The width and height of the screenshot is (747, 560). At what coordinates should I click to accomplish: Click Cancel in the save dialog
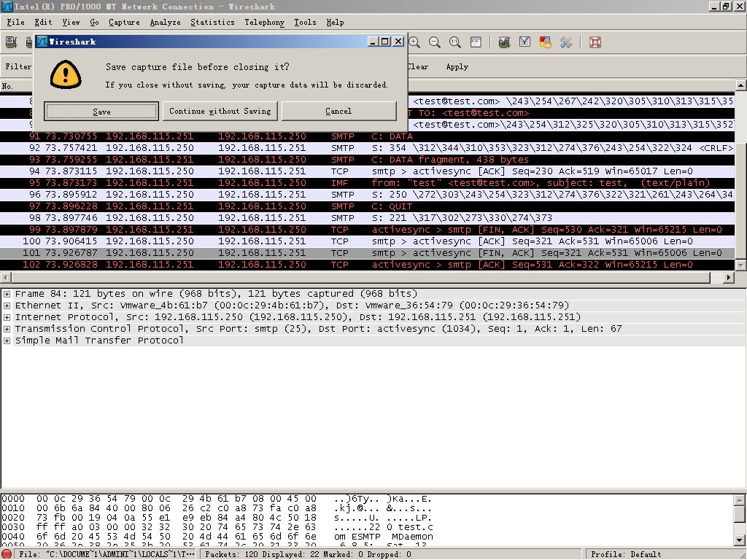pyautogui.click(x=338, y=111)
